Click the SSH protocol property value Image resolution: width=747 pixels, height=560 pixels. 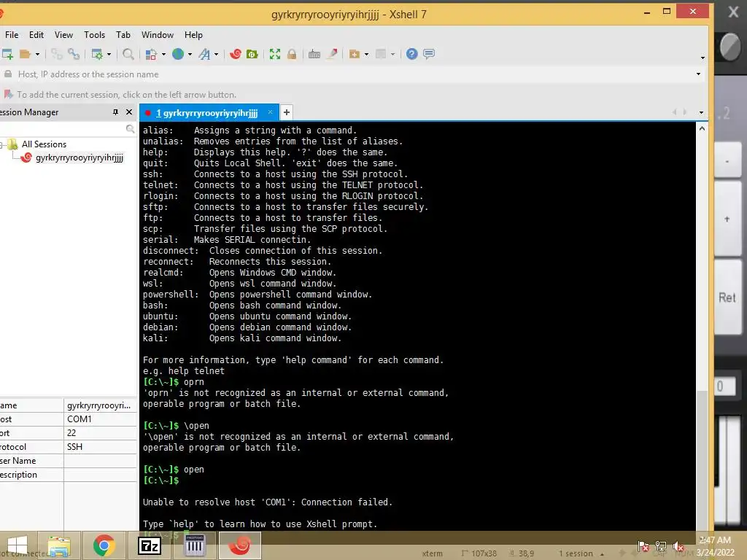tap(75, 447)
